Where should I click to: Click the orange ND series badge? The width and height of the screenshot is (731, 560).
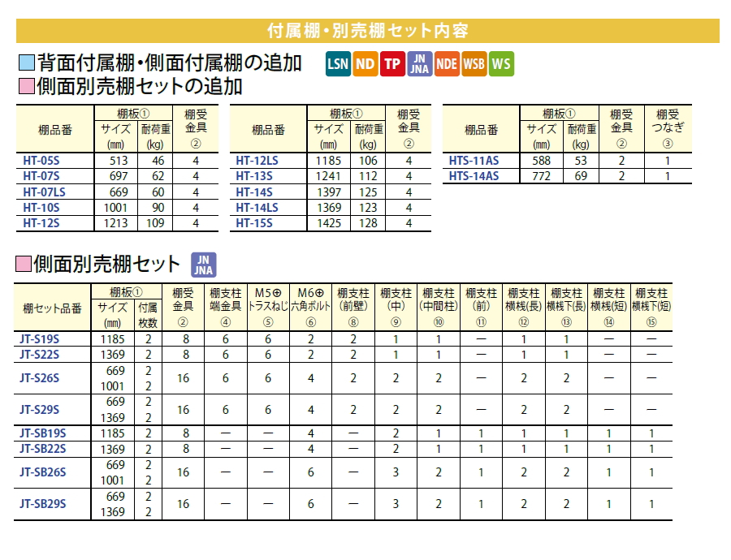click(x=365, y=63)
